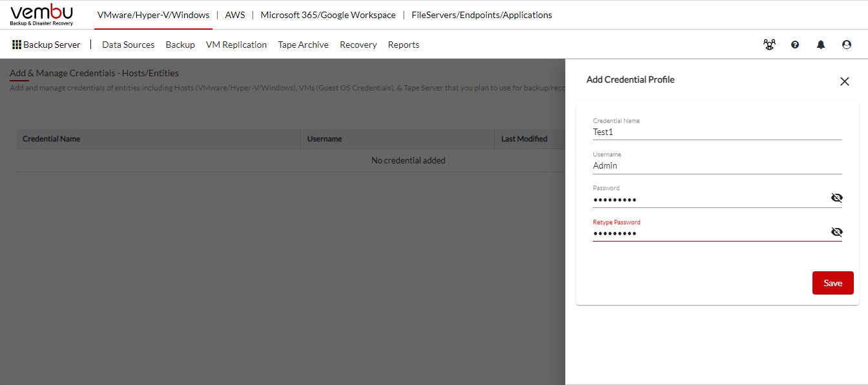This screenshot has height=385, width=868.
Task: Switch to FileServers/Endpoints/Applications tab
Action: coord(482,15)
